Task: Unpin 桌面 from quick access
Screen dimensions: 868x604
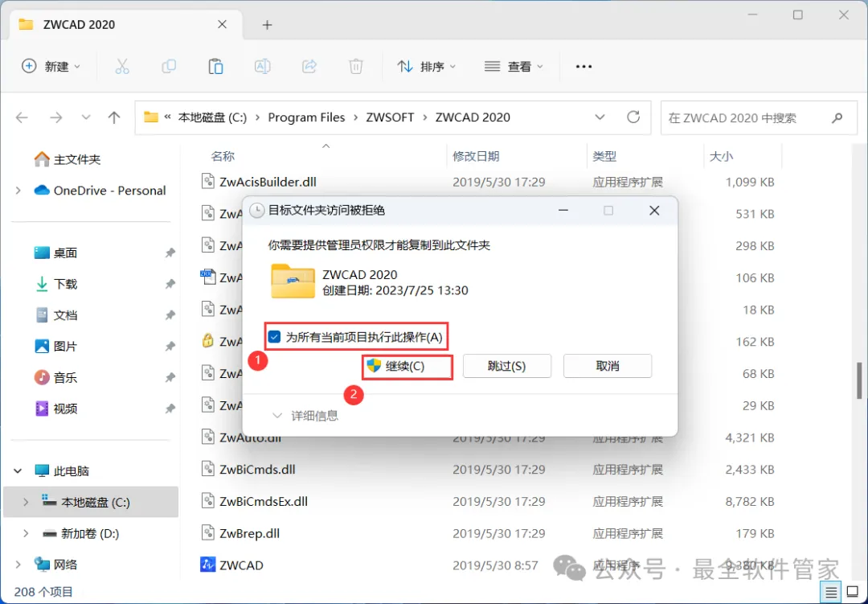Action: click(170, 253)
